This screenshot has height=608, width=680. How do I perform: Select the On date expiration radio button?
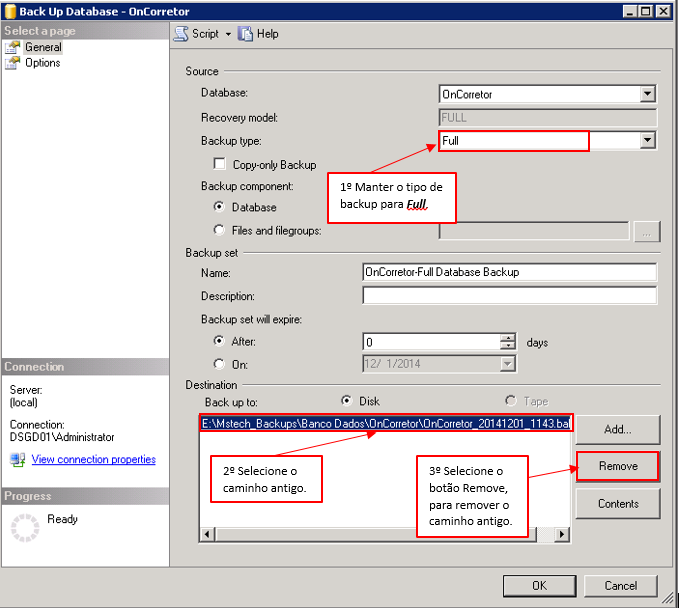[x=219, y=364]
